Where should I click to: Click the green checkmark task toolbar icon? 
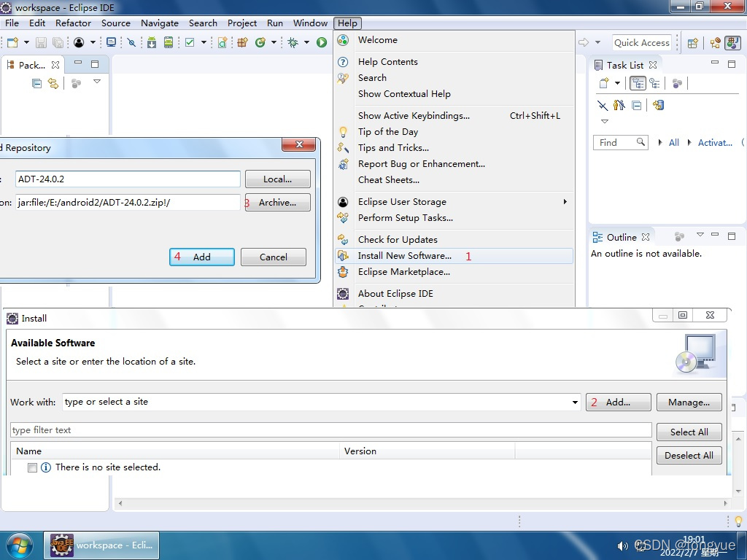coord(190,42)
